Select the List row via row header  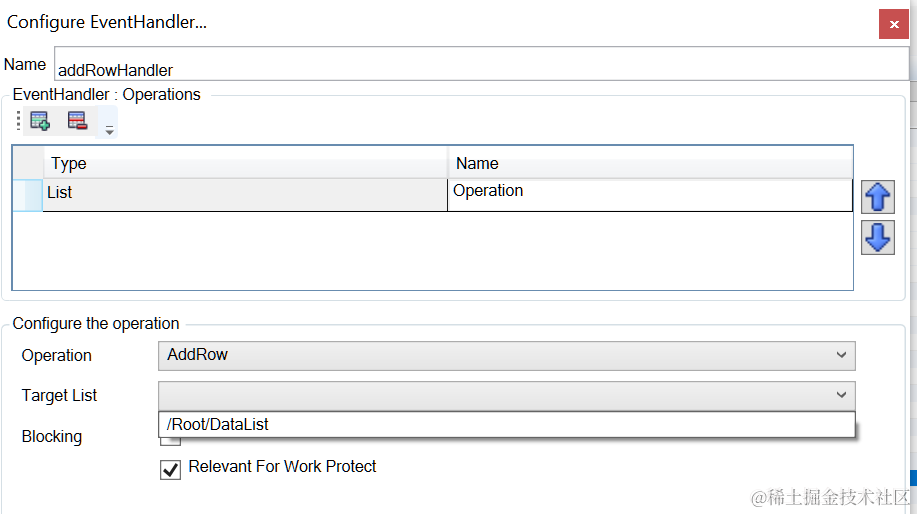(27, 195)
